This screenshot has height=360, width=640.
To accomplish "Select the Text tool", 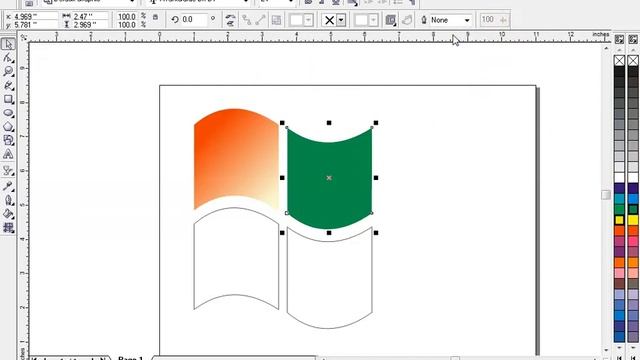I will click(x=8, y=154).
